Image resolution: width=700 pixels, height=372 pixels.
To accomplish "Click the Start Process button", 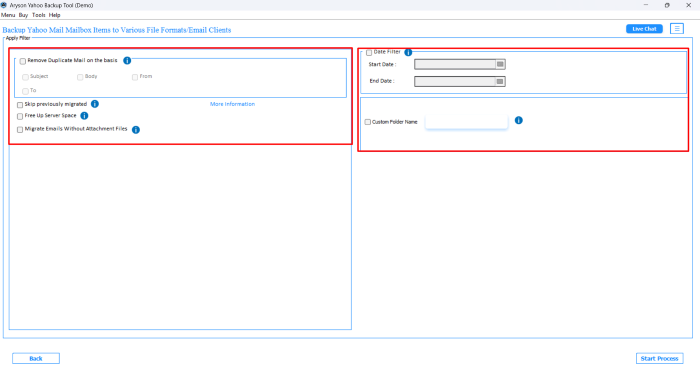I will 659,358.
